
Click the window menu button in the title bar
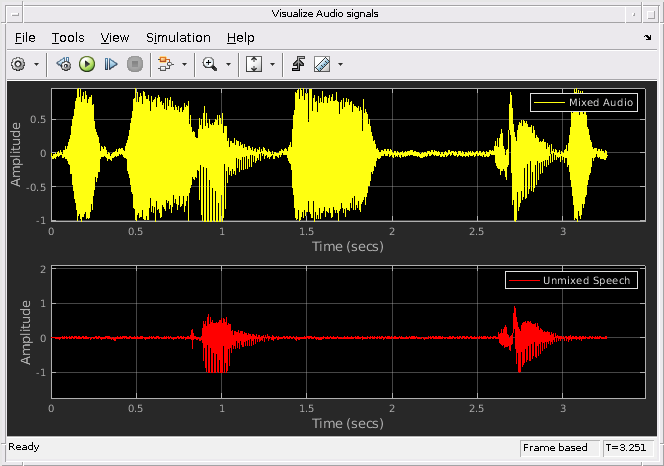tap(15, 14)
